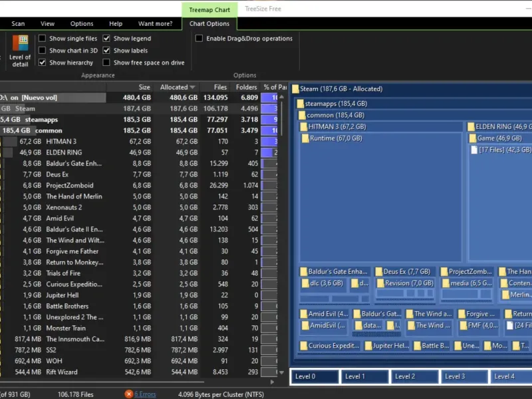
Task: Enable Drag&Drop operations checkbox
Action: tap(199, 39)
